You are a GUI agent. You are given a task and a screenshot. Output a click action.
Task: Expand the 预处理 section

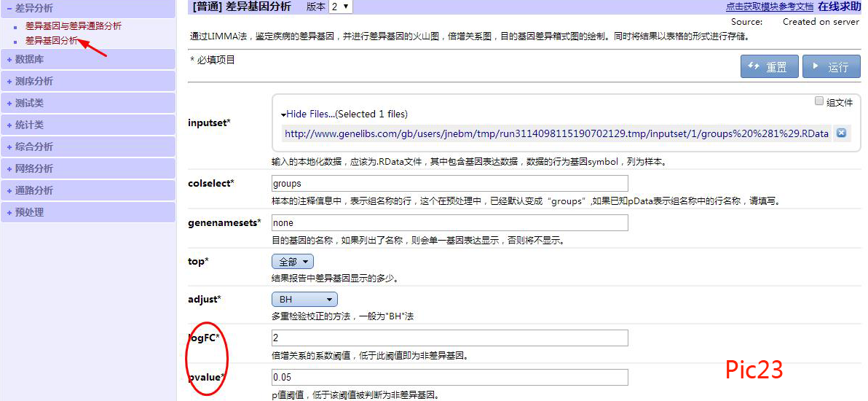pyautogui.click(x=30, y=212)
